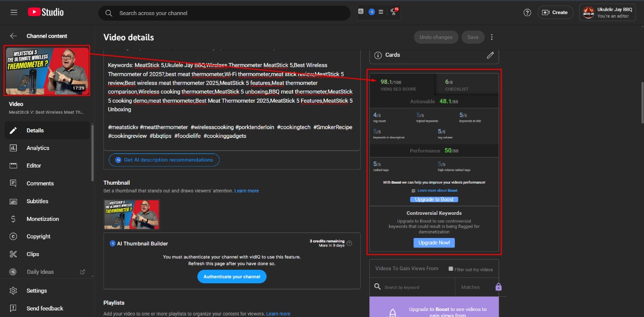Click the Daily Ideas external link icon

coord(83,272)
